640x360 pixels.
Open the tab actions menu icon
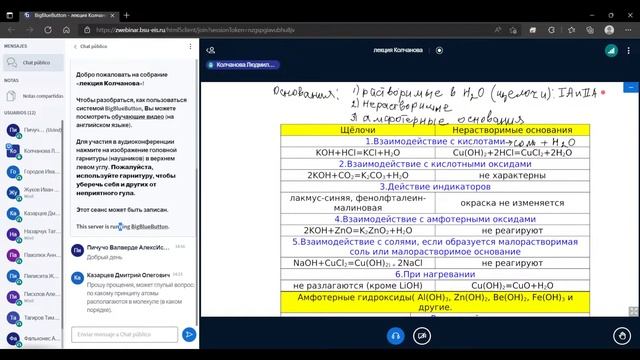tap(10, 15)
